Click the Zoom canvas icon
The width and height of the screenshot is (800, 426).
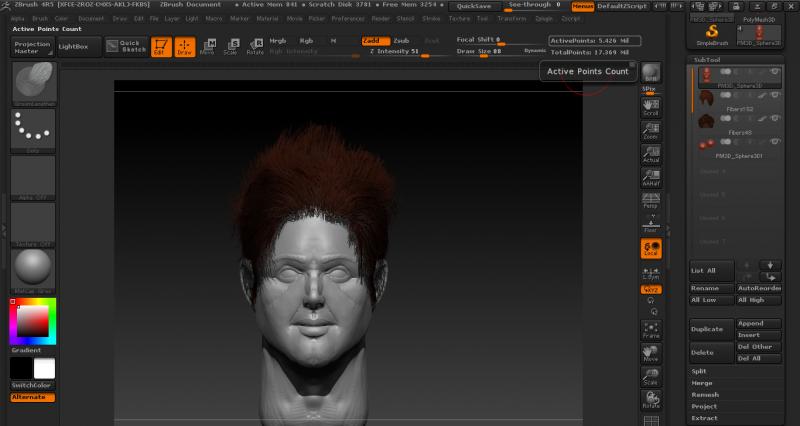tap(651, 129)
